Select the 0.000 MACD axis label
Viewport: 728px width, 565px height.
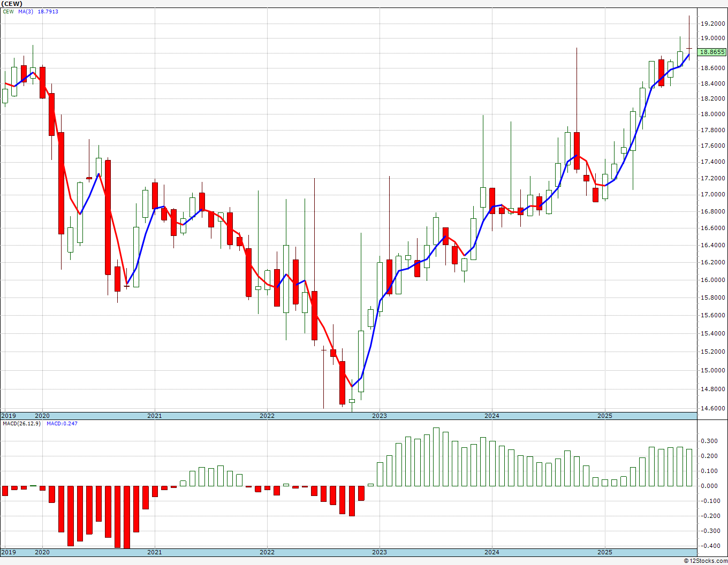point(710,486)
